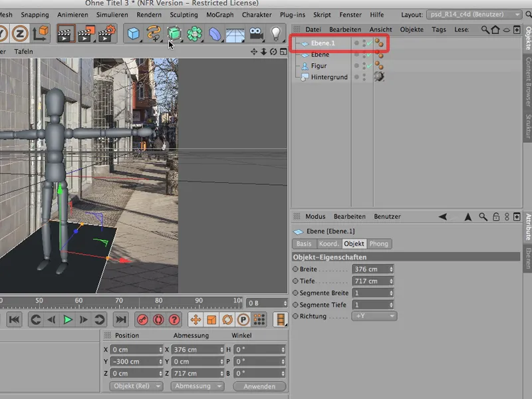
Task: Open the Richtung +Y dropdown
Action: tap(374, 317)
